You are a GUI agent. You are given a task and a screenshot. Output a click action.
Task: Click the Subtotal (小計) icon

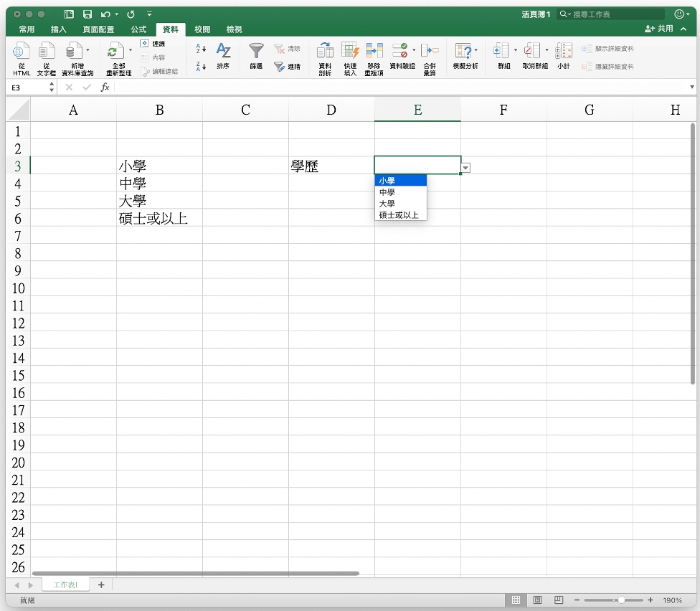pos(564,52)
